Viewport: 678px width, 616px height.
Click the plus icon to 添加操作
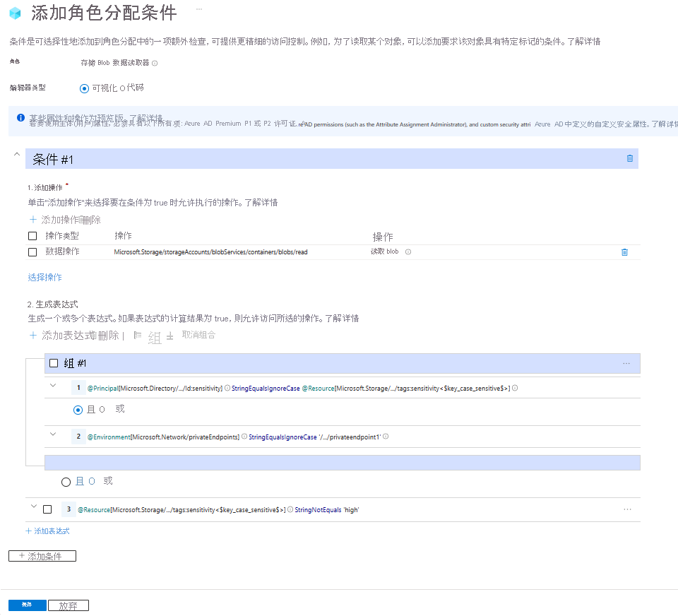click(x=32, y=220)
